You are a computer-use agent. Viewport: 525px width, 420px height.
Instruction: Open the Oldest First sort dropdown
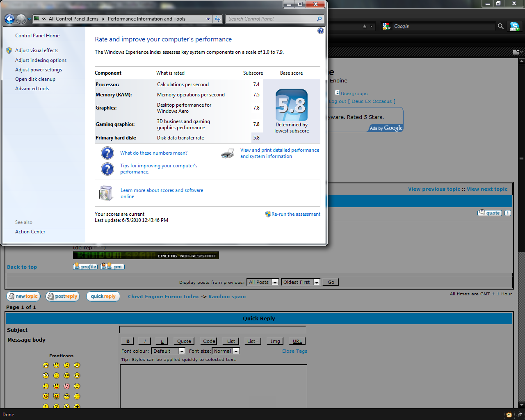[316, 282]
